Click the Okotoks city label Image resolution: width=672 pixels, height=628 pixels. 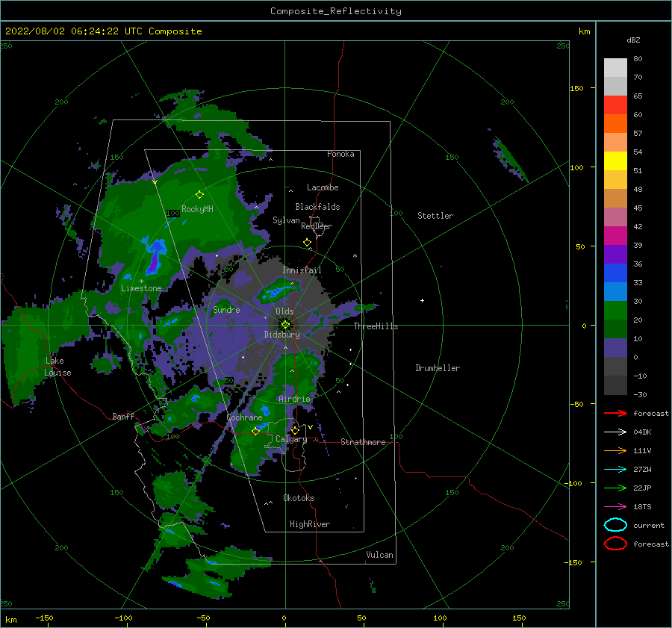[x=299, y=498]
